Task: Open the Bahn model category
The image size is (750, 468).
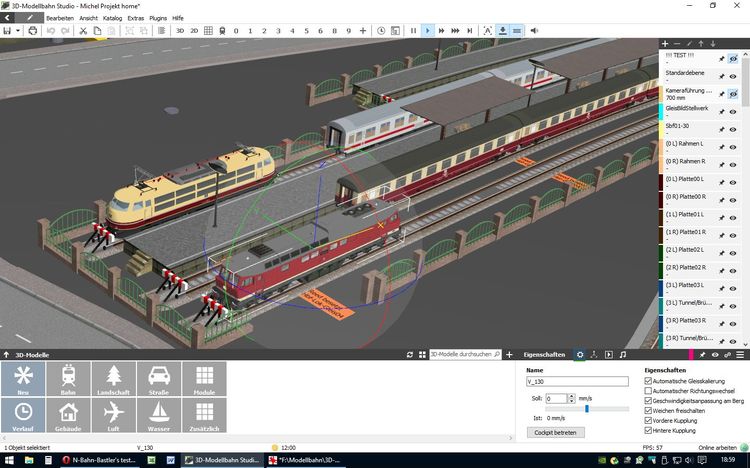Action: pyautogui.click(x=69, y=380)
